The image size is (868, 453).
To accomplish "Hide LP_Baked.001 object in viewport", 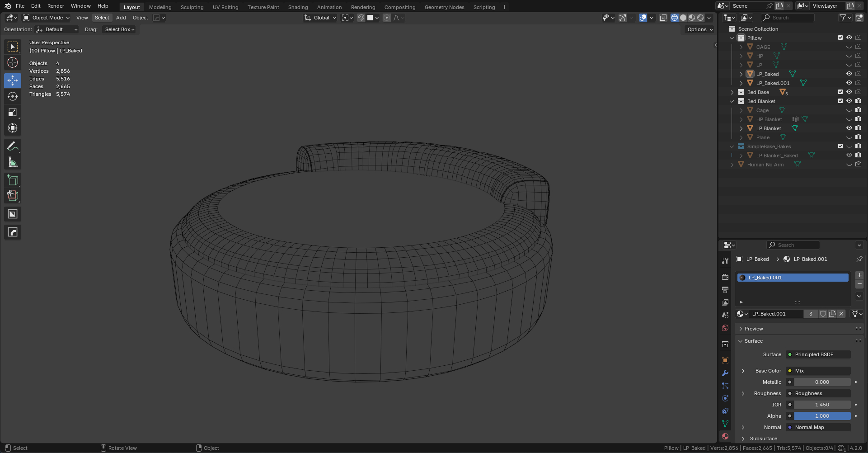I will [x=849, y=83].
